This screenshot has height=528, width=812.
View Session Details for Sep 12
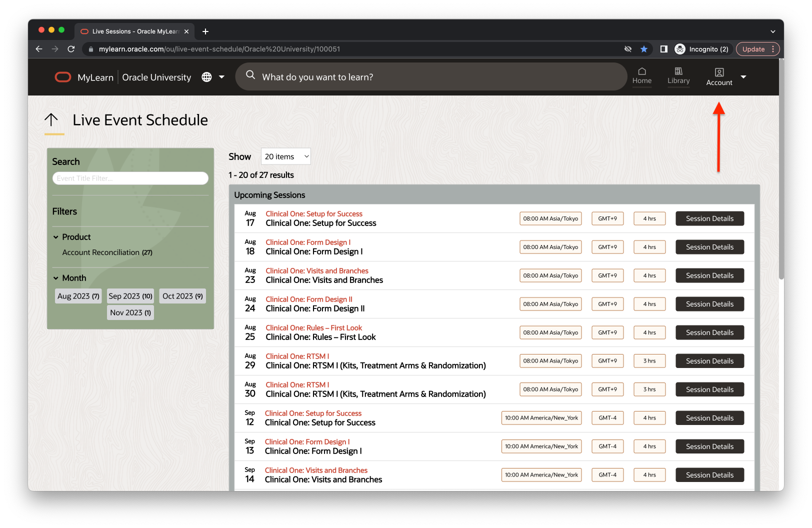[x=709, y=418]
